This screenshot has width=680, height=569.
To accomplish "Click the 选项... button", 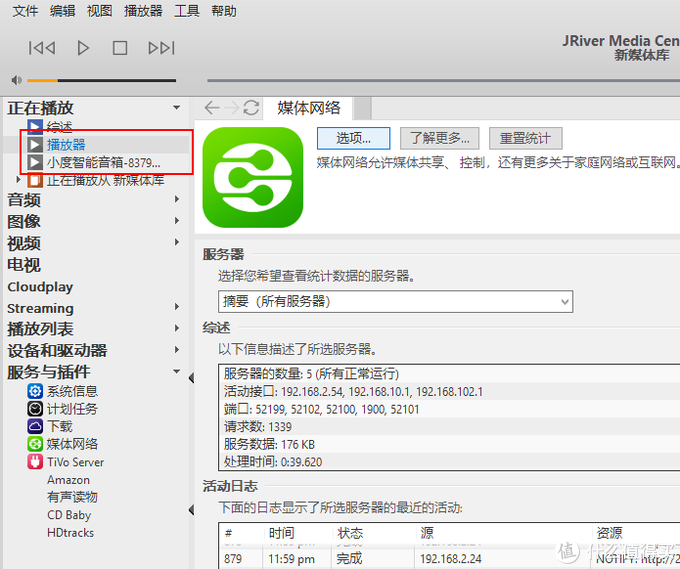I will (353, 138).
